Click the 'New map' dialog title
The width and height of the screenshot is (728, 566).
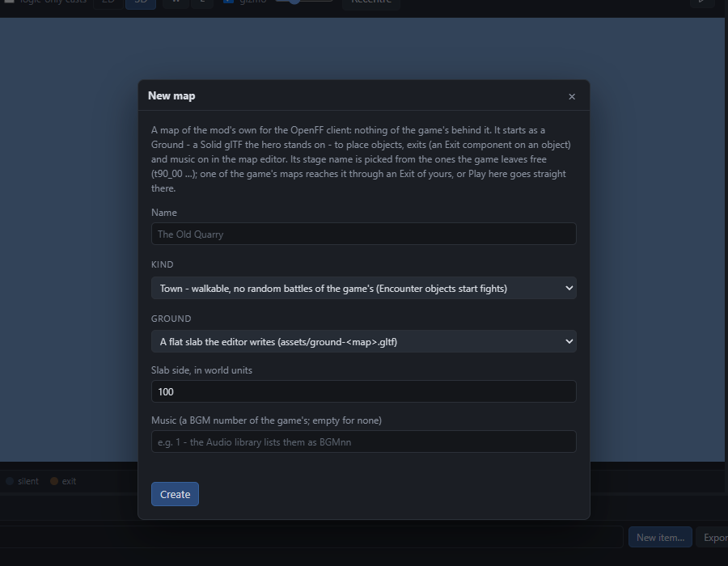[171, 95]
